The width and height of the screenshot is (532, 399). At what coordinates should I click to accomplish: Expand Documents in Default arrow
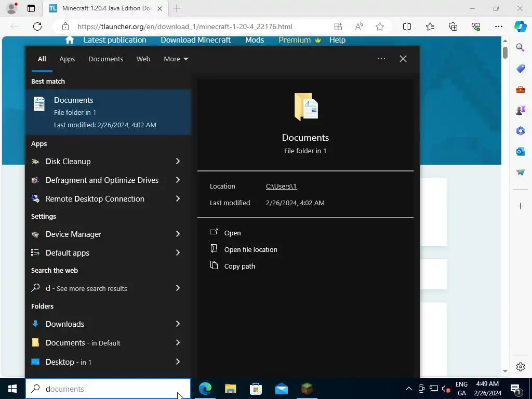(178, 342)
